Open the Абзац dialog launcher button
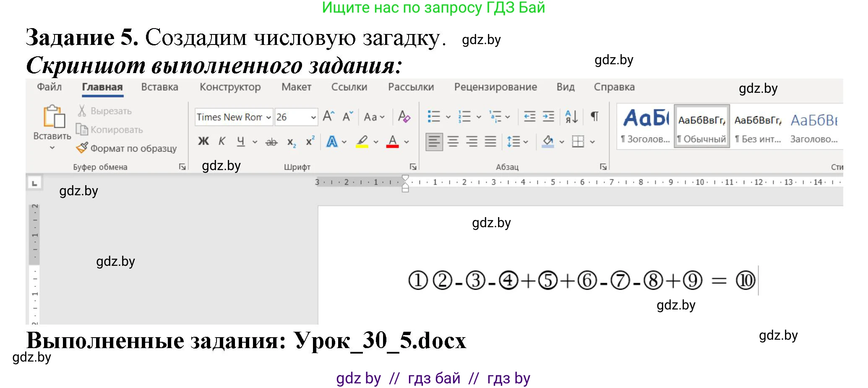This screenshot has width=868, height=388. coord(603,166)
